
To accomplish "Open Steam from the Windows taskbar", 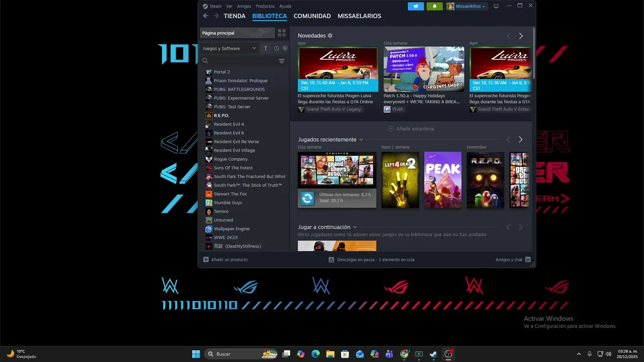I will tap(433, 354).
